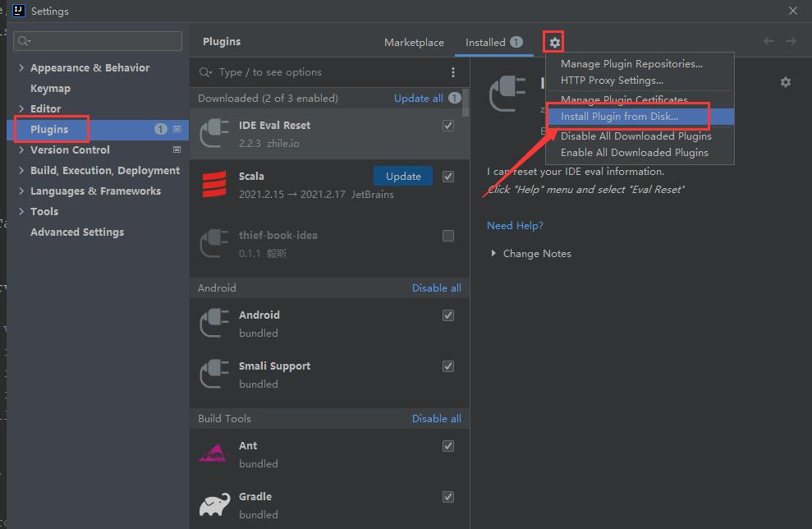Image resolution: width=812 pixels, height=529 pixels.
Task: Expand Languages & Frameworks section
Action: (x=21, y=191)
